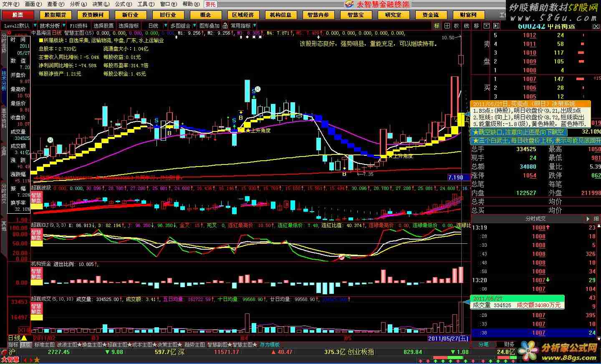
Task: Click the grid layout icon beside 标
Action: click(x=447, y=25)
